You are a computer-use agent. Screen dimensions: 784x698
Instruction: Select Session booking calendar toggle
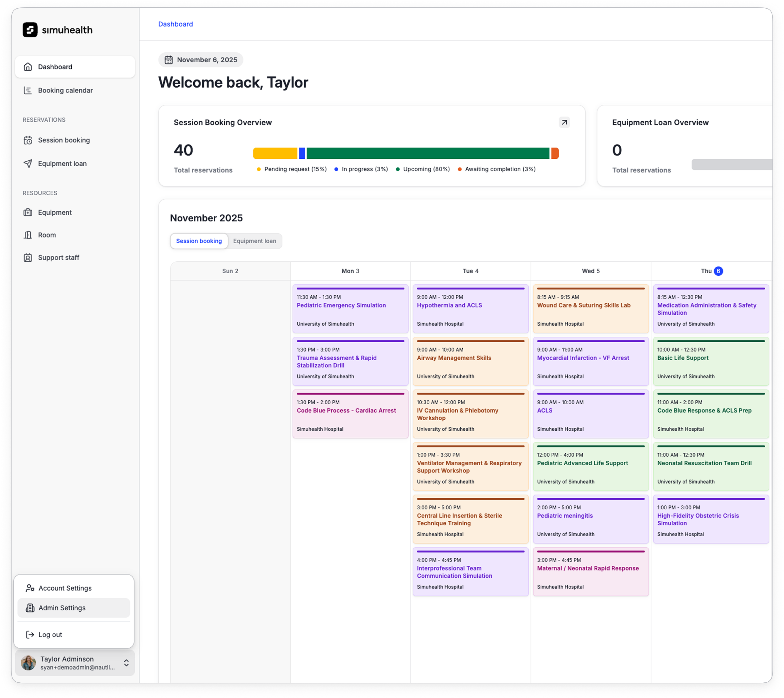coord(199,241)
